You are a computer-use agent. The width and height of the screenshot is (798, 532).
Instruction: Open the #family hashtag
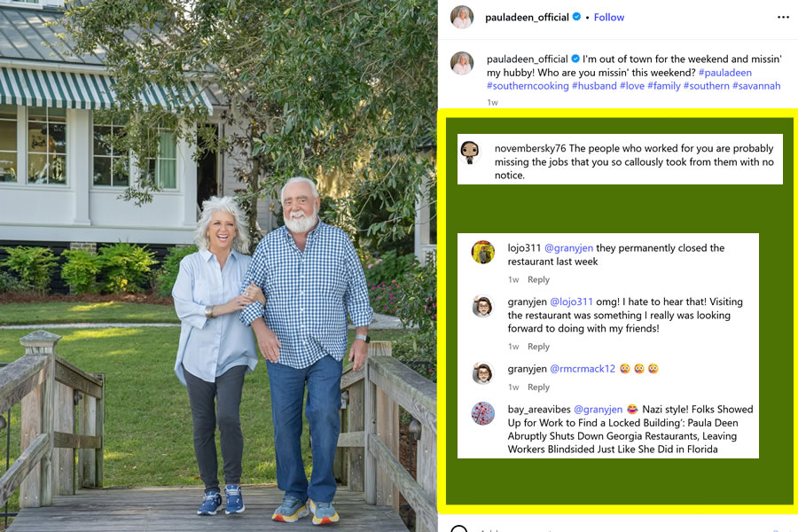click(x=663, y=86)
